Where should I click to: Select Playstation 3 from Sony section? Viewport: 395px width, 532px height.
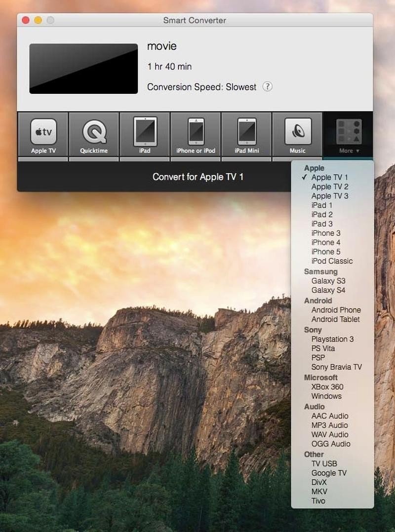(x=332, y=339)
